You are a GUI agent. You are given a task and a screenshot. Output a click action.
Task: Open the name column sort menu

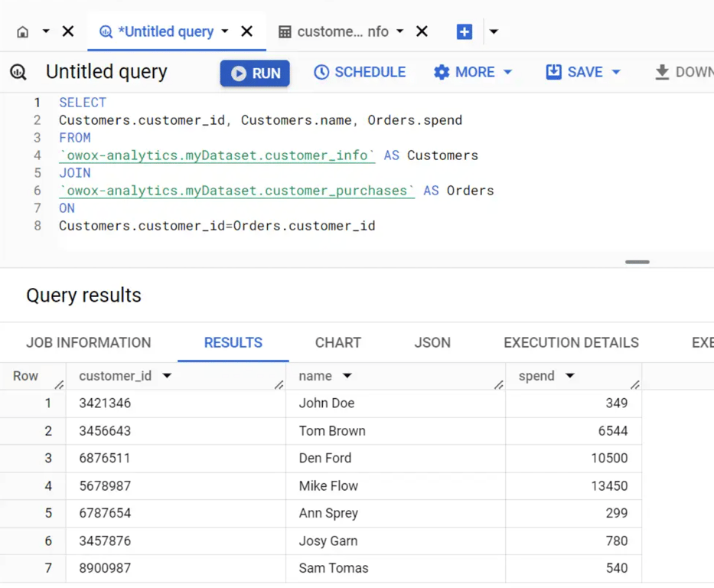pyautogui.click(x=347, y=376)
